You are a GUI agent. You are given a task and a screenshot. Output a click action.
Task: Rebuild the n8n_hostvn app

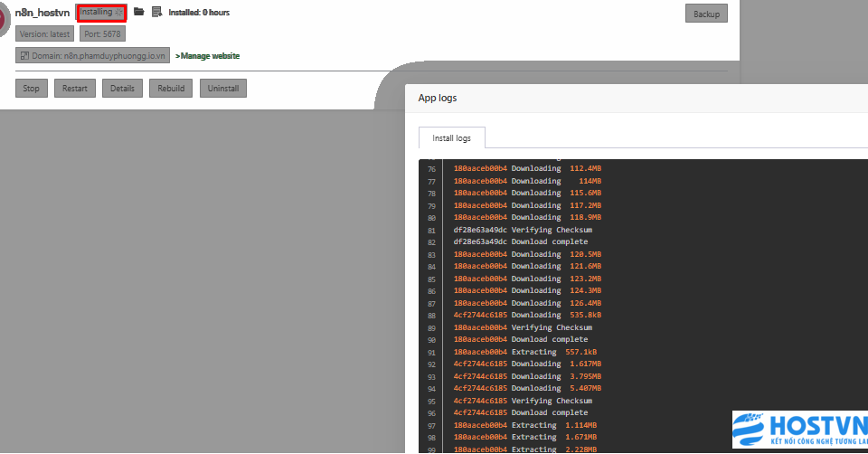point(171,88)
